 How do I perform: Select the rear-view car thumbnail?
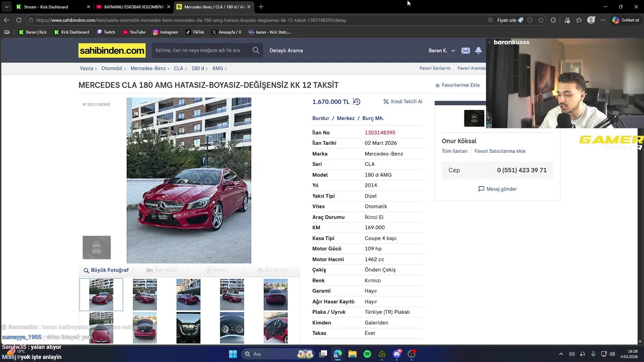[x=276, y=295]
